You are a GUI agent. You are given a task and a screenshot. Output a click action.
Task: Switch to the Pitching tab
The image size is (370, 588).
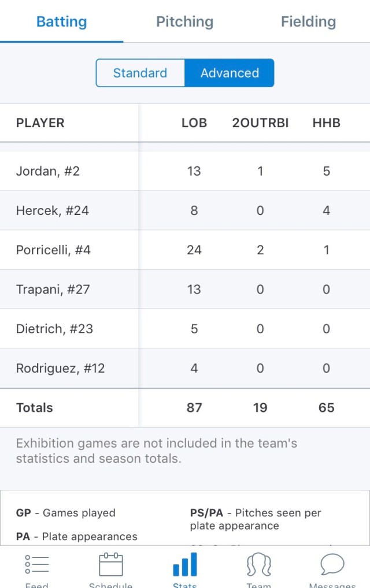pyautogui.click(x=184, y=22)
